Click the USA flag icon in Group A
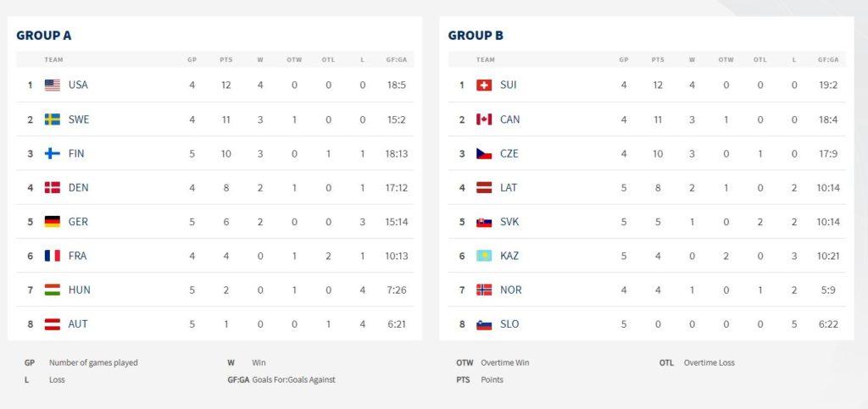 click(53, 86)
